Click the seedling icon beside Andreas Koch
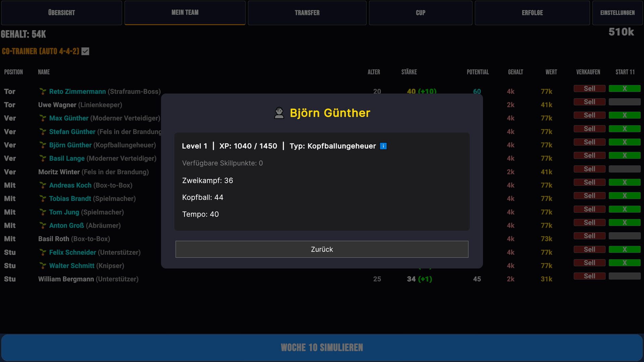644x362 pixels. tap(43, 185)
